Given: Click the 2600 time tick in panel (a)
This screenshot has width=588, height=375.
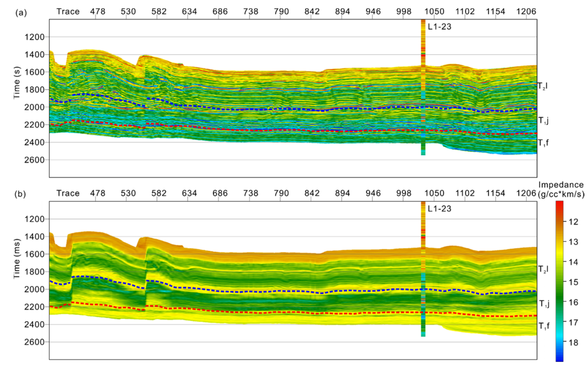Looking at the screenshot, I should point(34,160).
